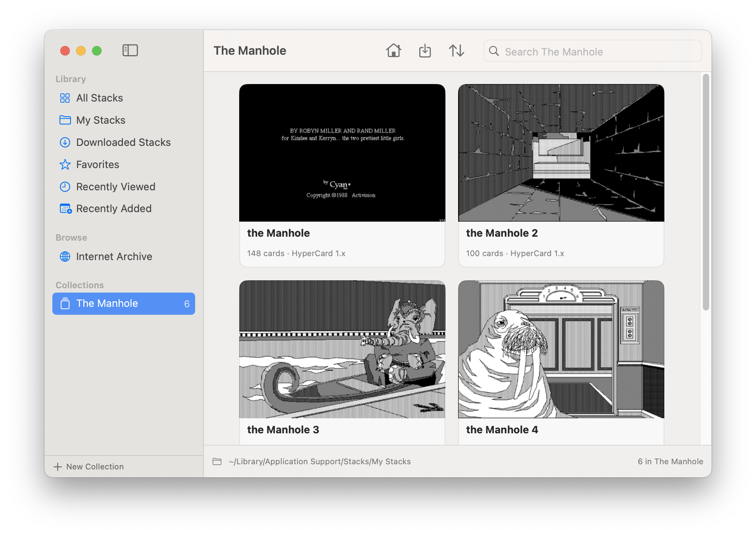Open the sort order arrows icon

coord(457,51)
